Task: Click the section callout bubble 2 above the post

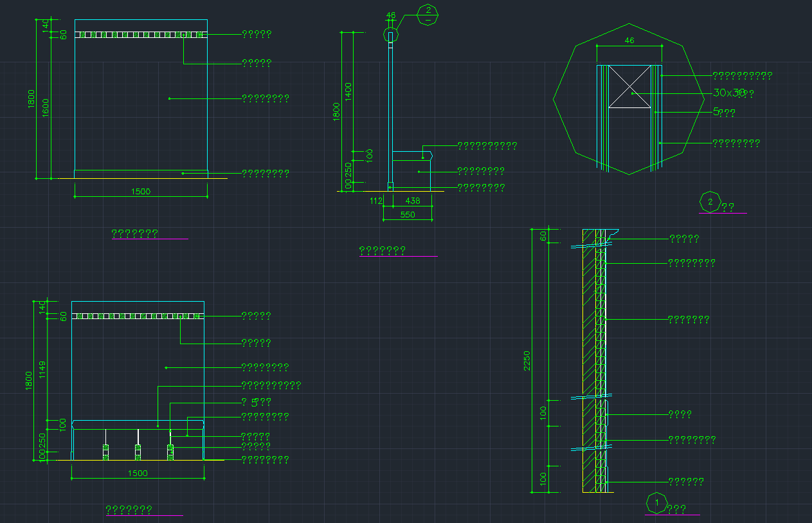Action: coord(428,13)
